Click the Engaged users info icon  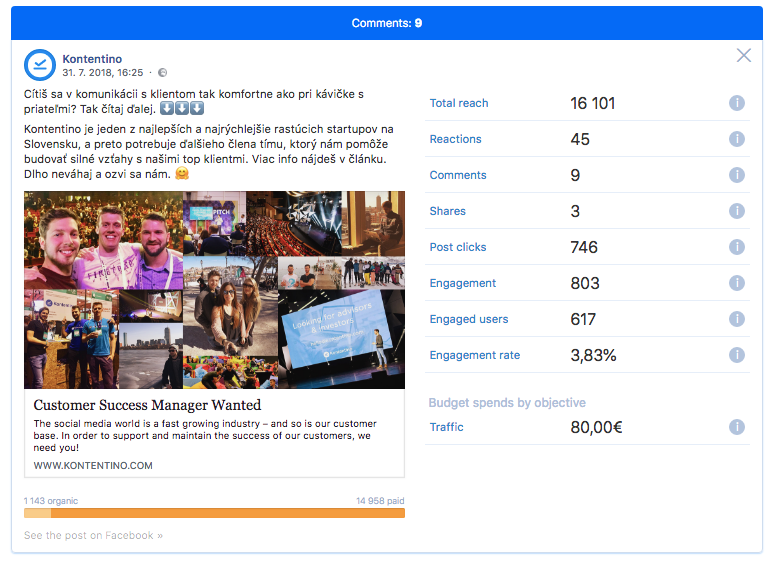pyautogui.click(x=737, y=319)
